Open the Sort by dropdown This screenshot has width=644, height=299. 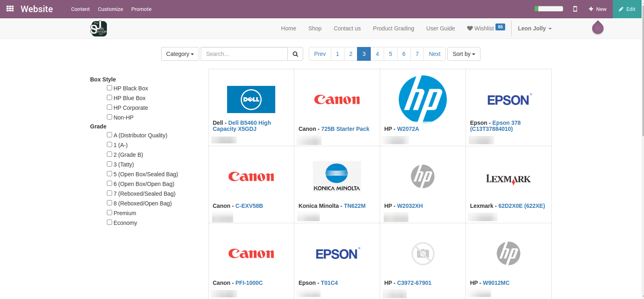click(x=463, y=54)
